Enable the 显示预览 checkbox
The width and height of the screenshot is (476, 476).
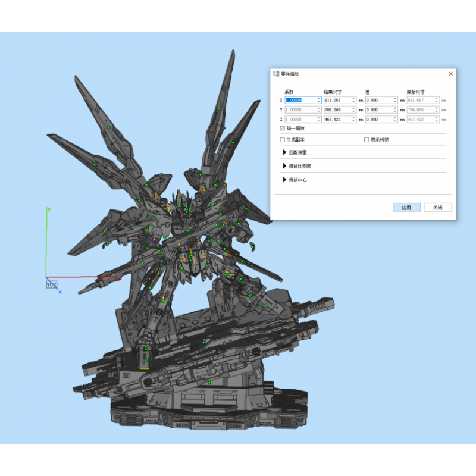click(x=367, y=140)
